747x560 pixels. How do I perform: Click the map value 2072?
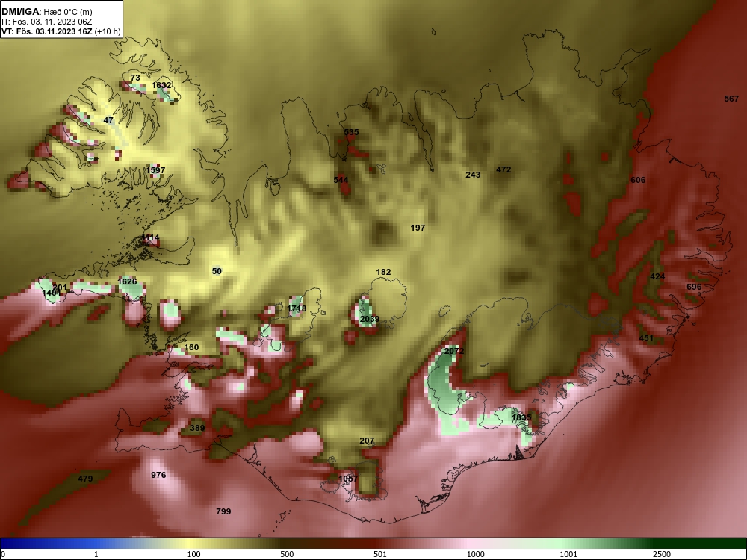(454, 351)
